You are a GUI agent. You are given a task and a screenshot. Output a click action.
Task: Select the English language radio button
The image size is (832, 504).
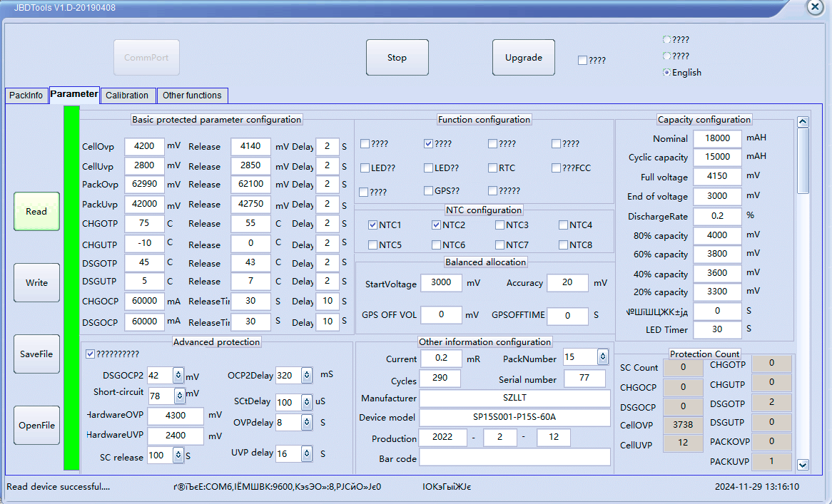(667, 73)
